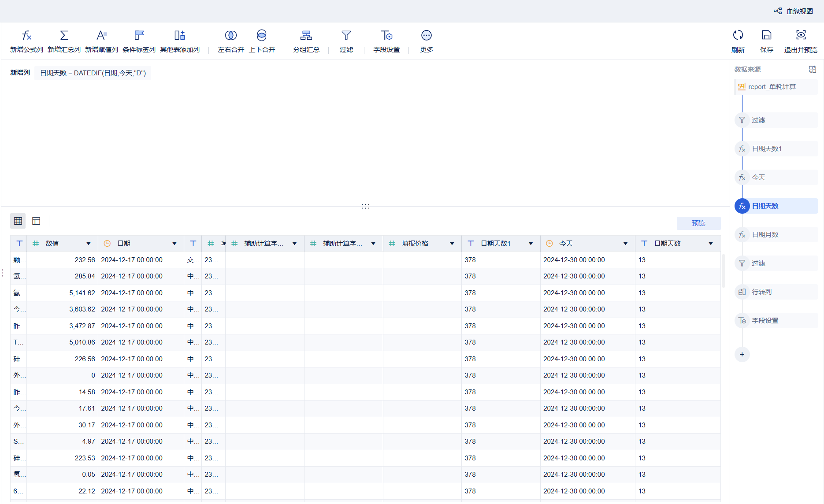Click cell with value 232.56
The width and height of the screenshot is (824, 504).
[x=63, y=260]
